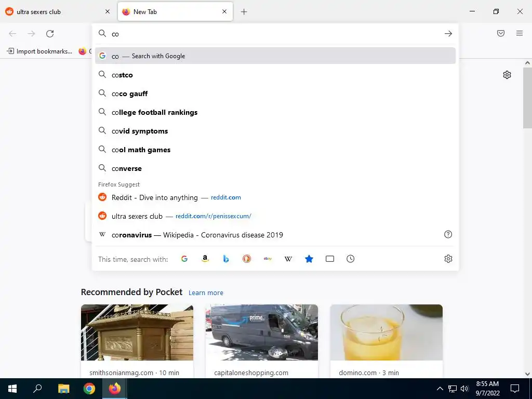Pick covid symptoms suggestion
532x399 pixels.
coord(275,131)
